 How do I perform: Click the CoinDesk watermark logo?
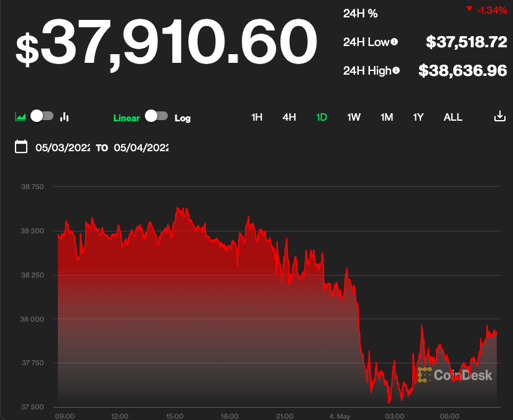coord(455,375)
